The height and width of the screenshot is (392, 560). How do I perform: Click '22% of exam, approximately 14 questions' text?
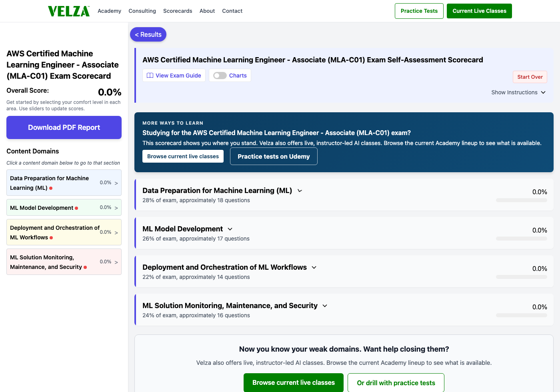(196, 277)
